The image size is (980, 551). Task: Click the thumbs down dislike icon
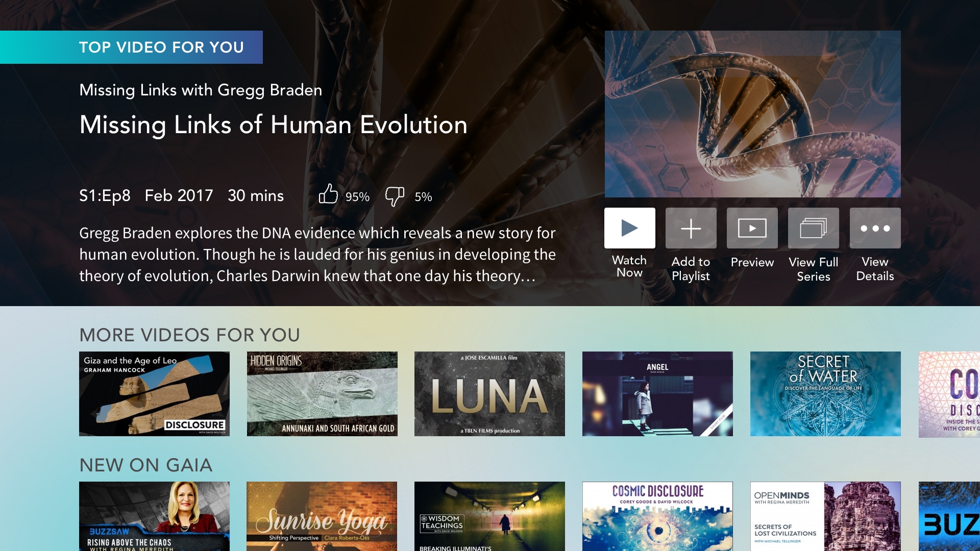[395, 196]
